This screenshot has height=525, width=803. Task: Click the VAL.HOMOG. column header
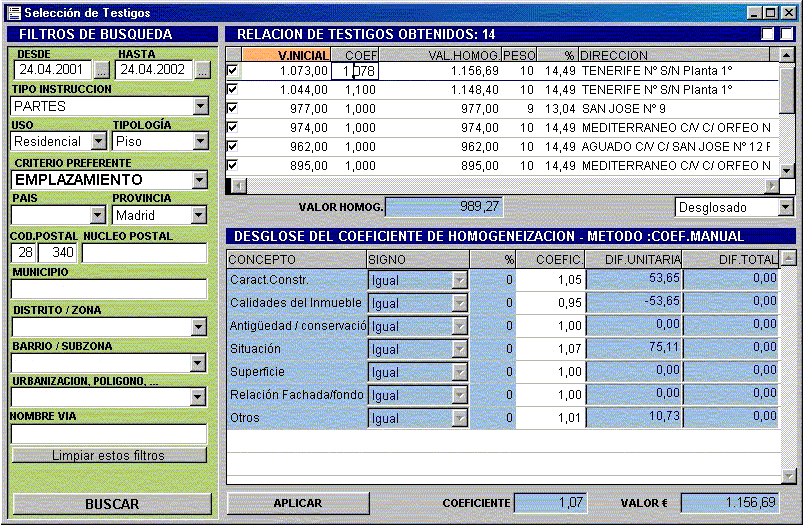440,55
